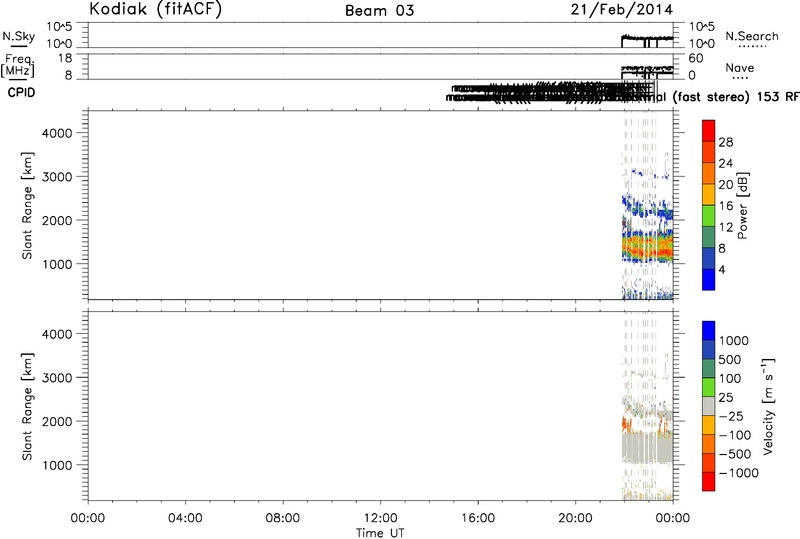Click the 4000 km tick of velocity panel
The height and width of the screenshot is (539, 800).
pyautogui.click(x=56, y=334)
